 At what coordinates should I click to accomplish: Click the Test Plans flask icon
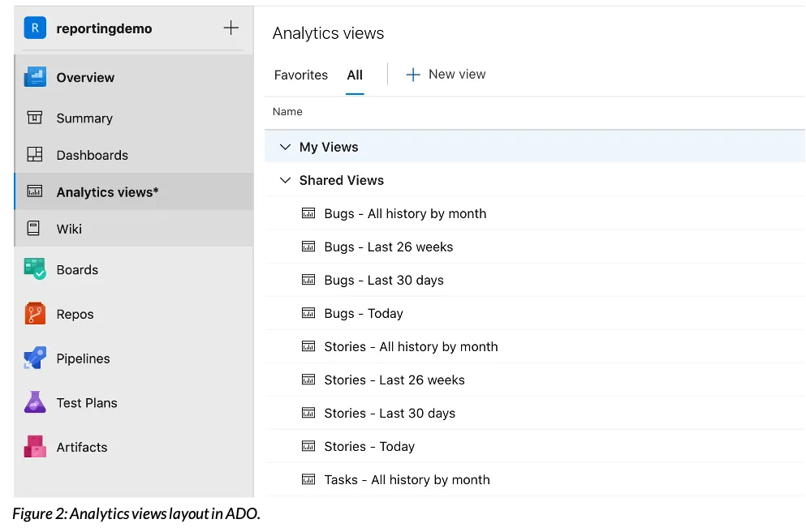coord(35,402)
